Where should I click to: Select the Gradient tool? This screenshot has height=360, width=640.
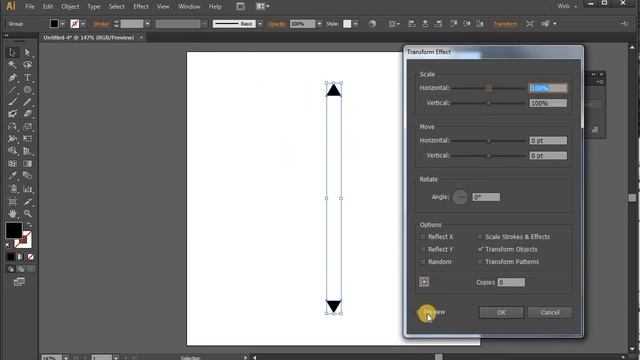27,164
